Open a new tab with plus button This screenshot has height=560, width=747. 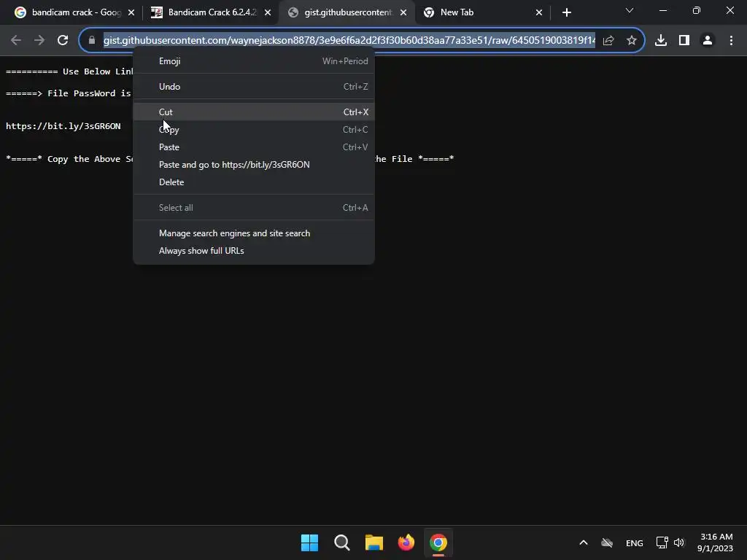click(x=566, y=12)
